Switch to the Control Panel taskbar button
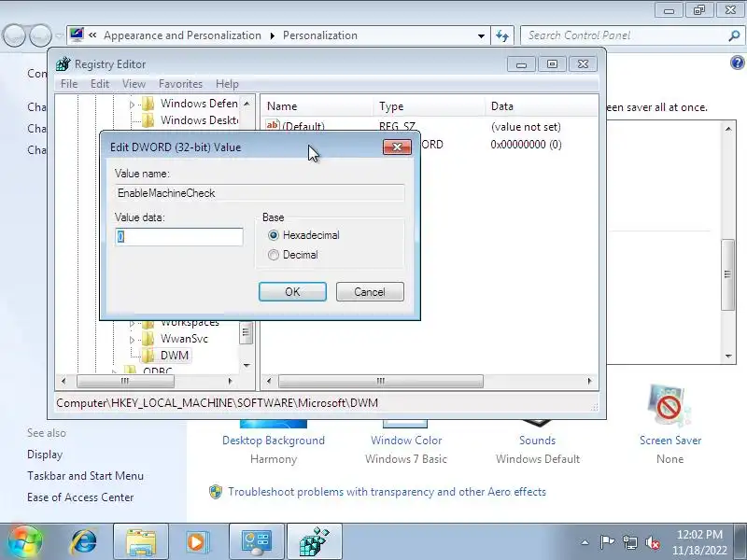Screen dimensions: 747x560 (x=256, y=541)
